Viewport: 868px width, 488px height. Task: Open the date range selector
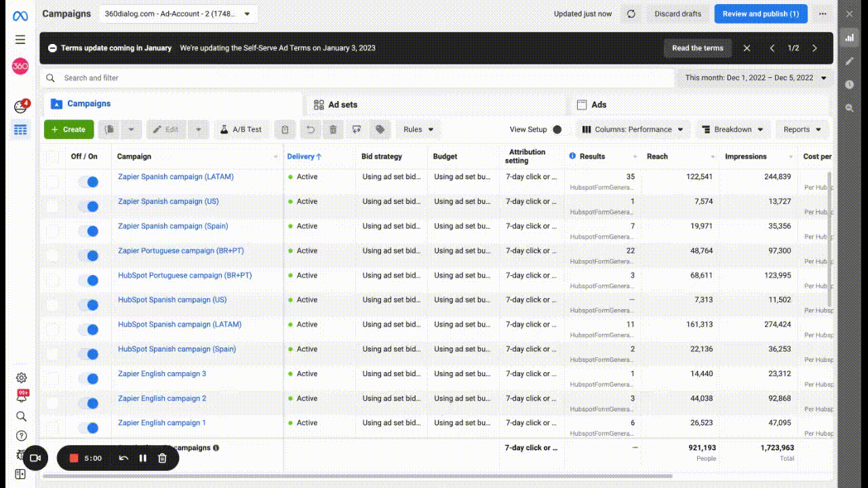tap(755, 78)
